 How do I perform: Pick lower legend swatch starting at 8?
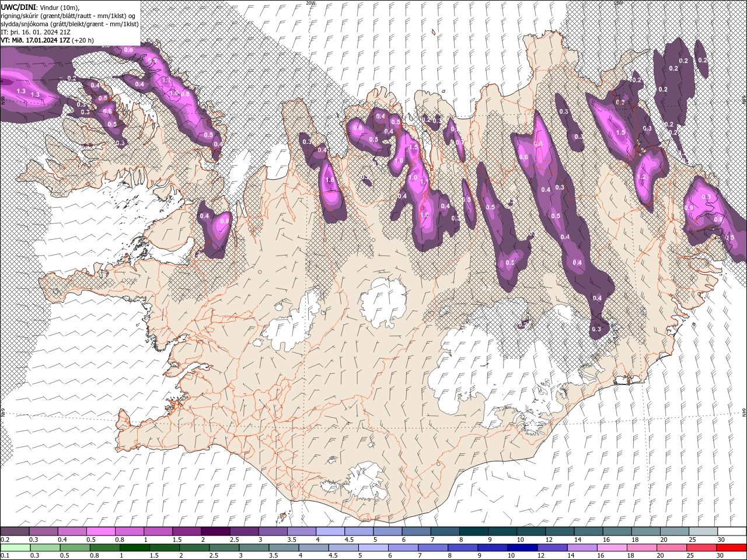click(x=462, y=548)
